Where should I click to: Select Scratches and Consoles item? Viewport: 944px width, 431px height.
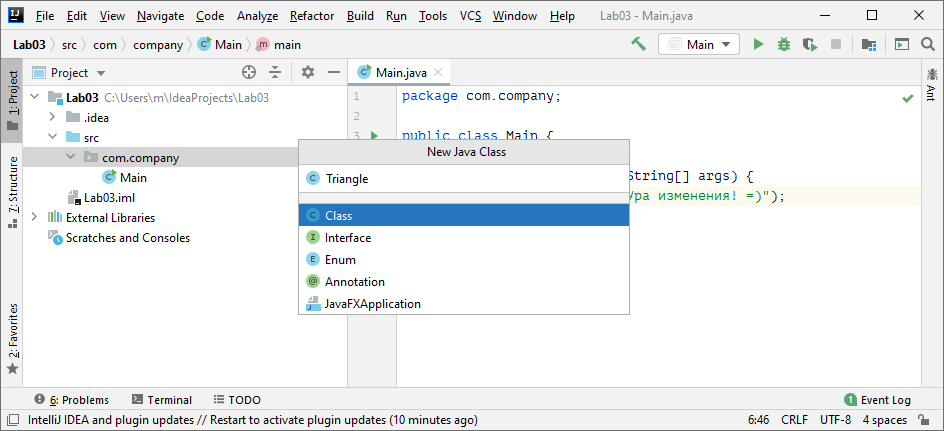click(x=119, y=238)
